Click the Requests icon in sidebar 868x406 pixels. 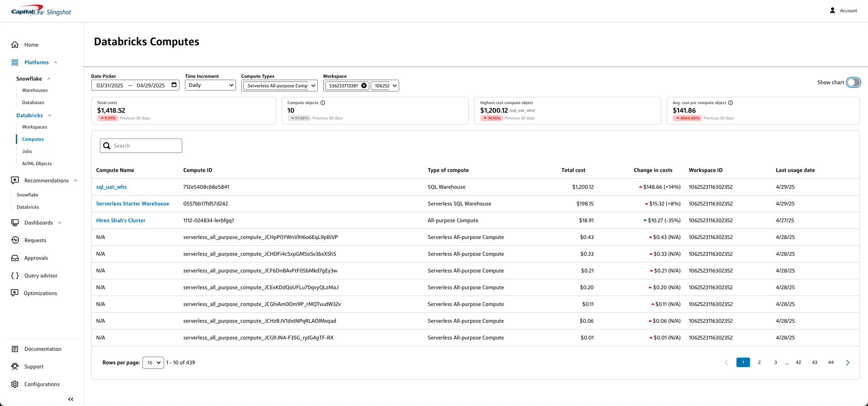(15, 240)
